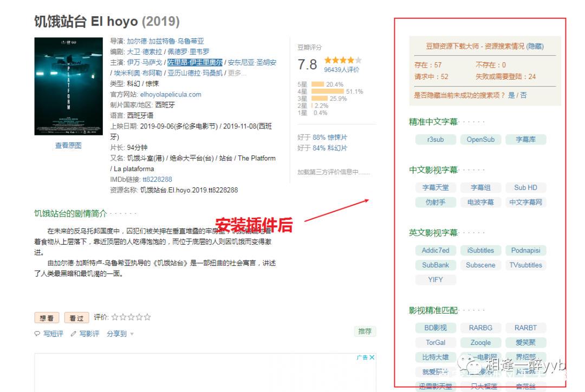Open OpenSub subtitle source

click(x=480, y=140)
